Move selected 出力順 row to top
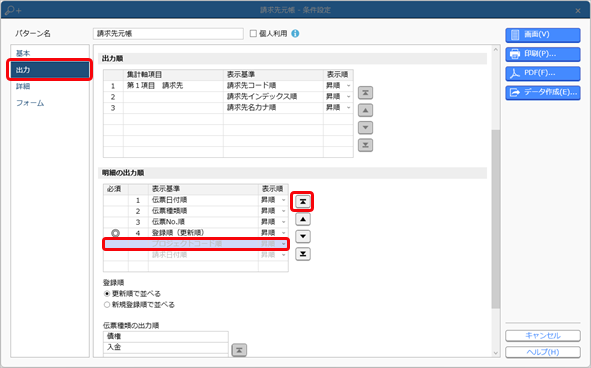Screen dimensions: 591x368 (365, 93)
